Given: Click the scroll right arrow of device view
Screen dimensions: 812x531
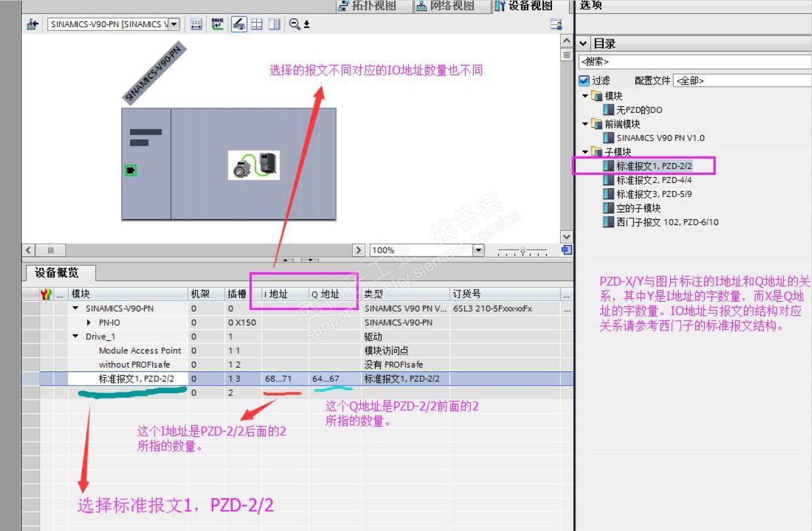Looking at the screenshot, I should pos(359,250).
